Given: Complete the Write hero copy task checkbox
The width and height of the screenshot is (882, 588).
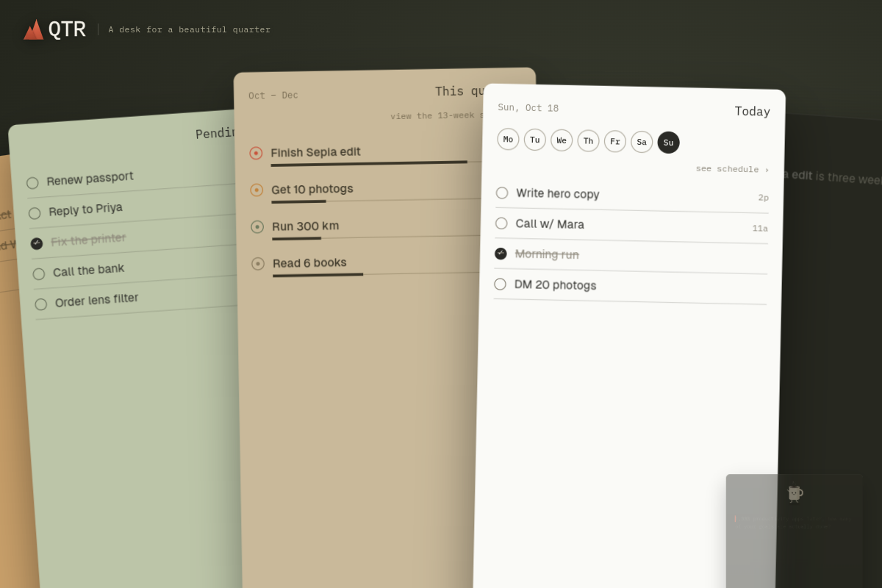Looking at the screenshot, I should (x=502, y=193).
